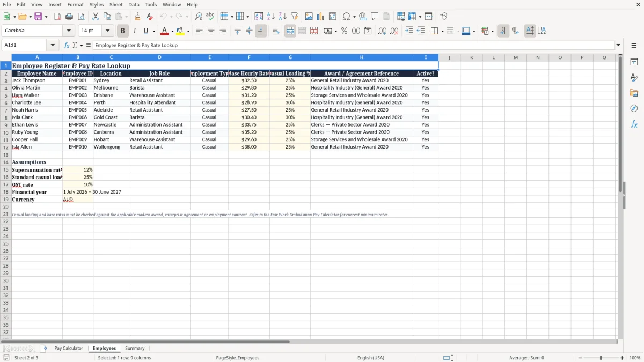Click the Format as Percent icon
Image resolution: width=644 pixels, height=362 pixels.
tap(344, 31)
